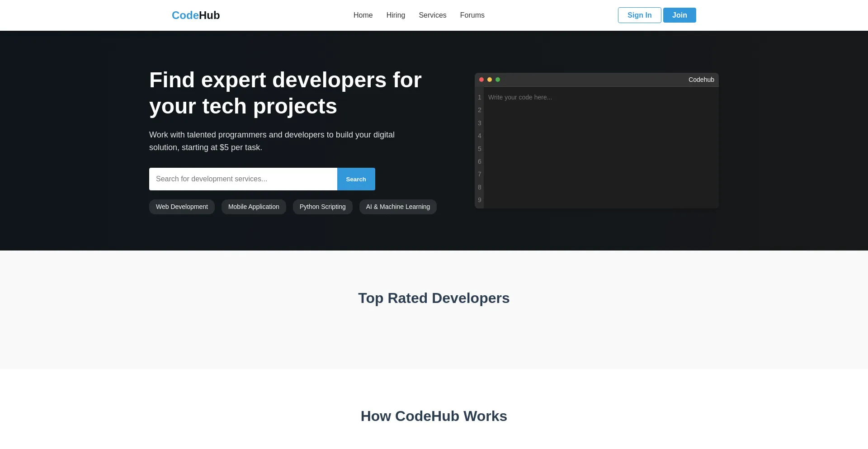Click the green expand dot on Codehub editor
Screen dimensions: 868x449
point(497,79)
